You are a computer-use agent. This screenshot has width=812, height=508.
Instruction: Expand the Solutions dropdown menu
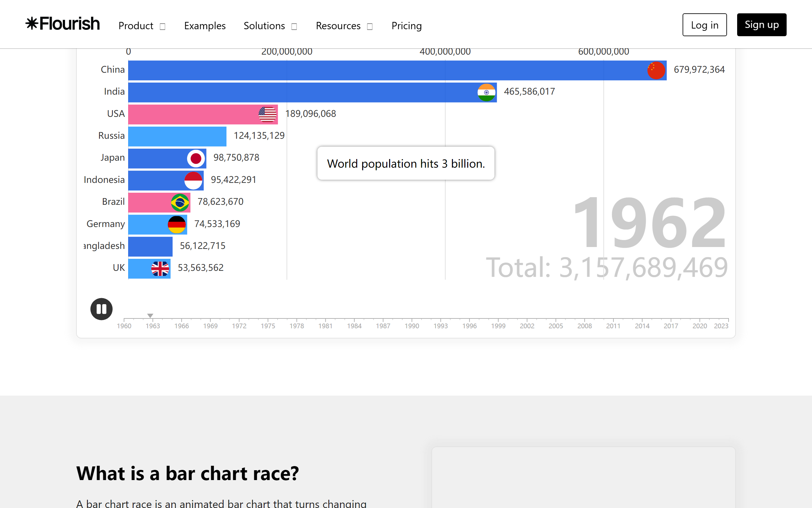[271, 26]
